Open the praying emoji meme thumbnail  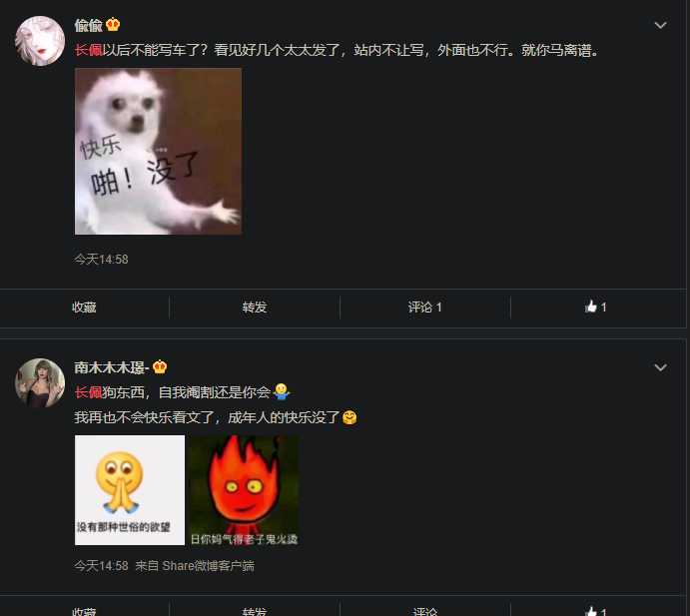point(130,490)
